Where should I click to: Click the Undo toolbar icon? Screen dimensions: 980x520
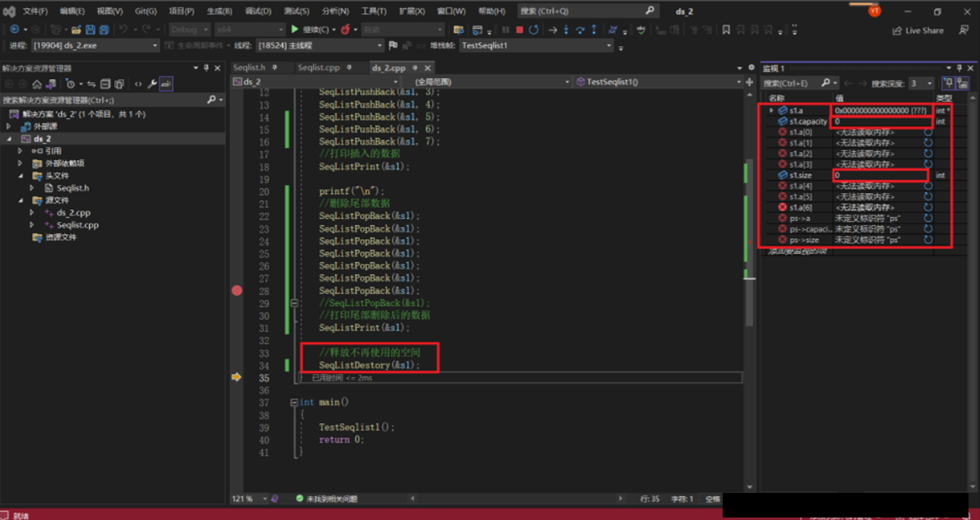tap(124, 30)
